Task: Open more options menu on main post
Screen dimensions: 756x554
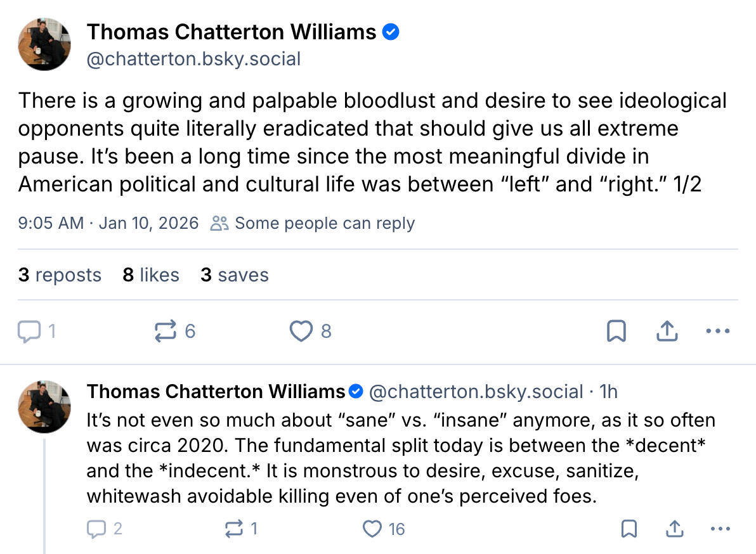Action: 718,331
